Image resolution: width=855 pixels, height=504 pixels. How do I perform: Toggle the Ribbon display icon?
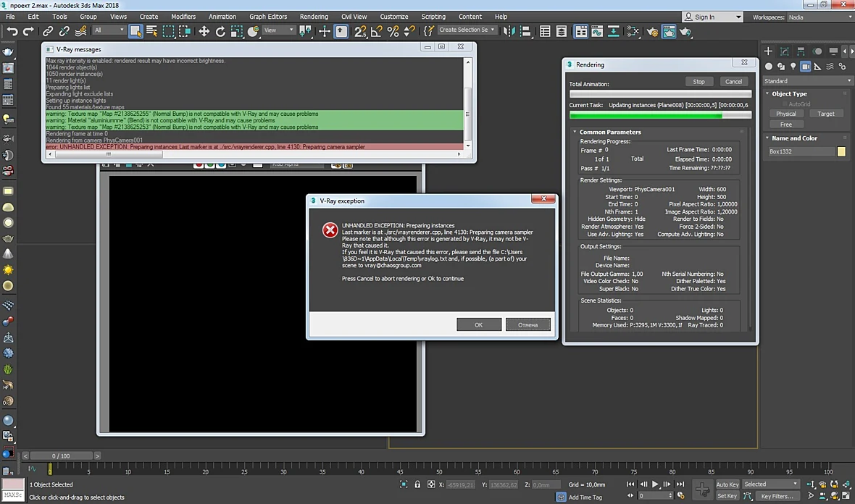click(581, 32)
